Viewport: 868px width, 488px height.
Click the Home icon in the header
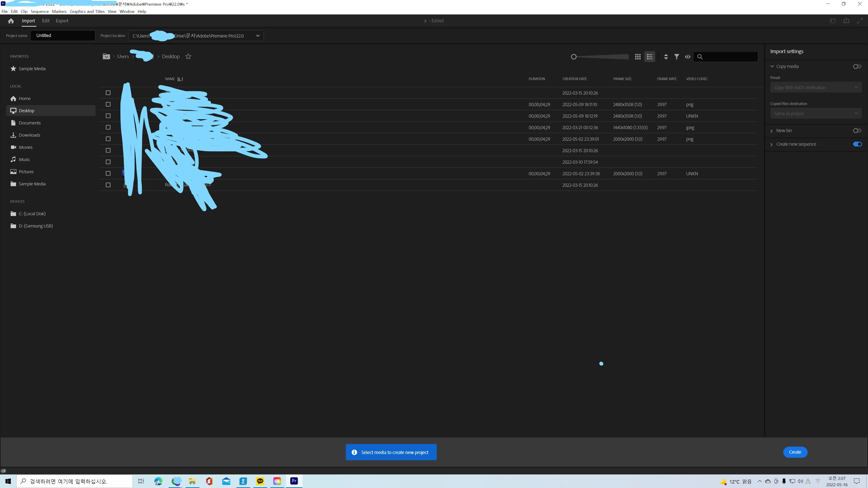pyautogui.click(x=11, y=21)
